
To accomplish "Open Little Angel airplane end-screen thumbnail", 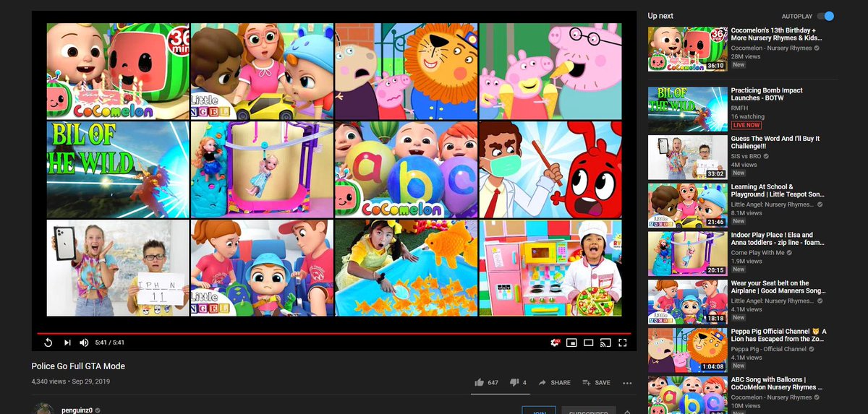I will coord(261,268).
